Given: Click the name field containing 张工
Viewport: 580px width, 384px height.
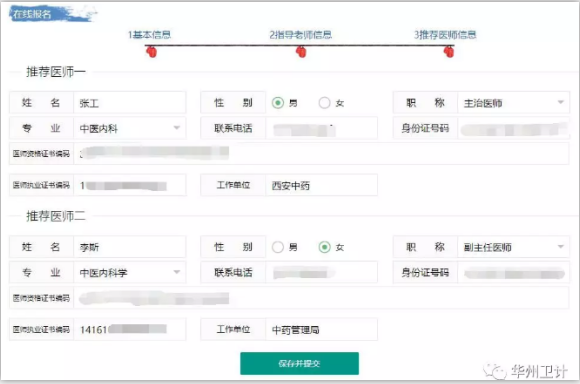Looking at the screenshot, I should click(x=129, y=102).
